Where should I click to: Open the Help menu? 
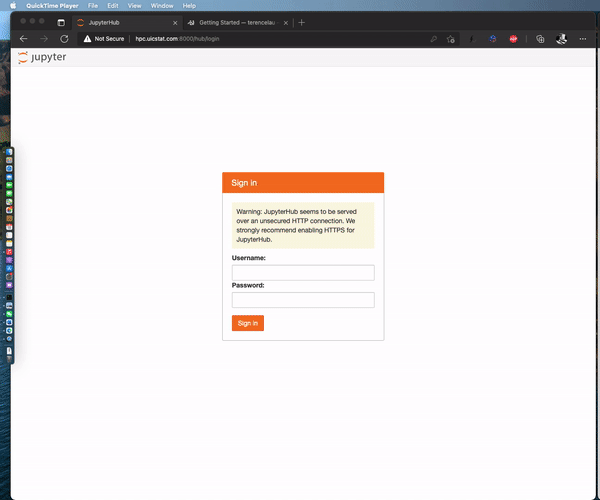[189, 6]
